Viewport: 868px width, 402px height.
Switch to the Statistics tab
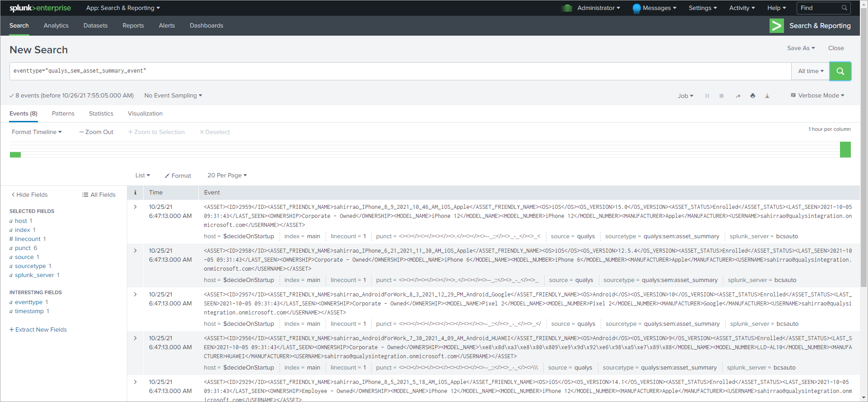[x=101, y=114]
